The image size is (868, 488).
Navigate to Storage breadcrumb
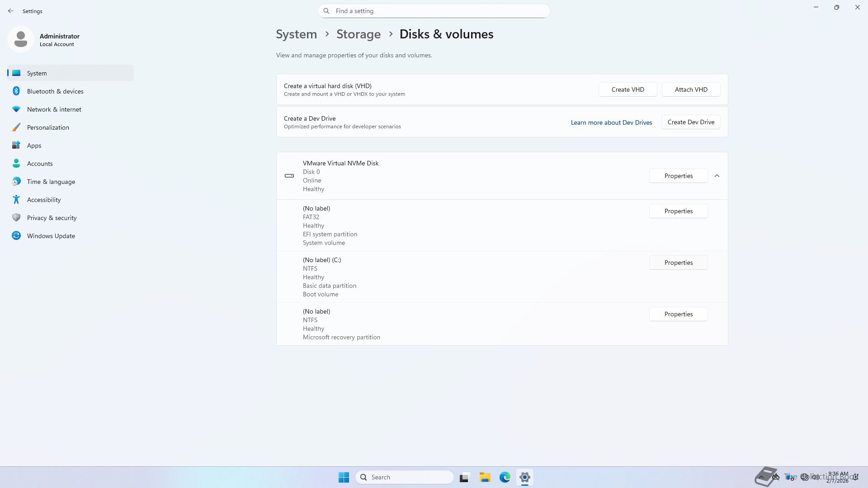click(x=358, y=34)
